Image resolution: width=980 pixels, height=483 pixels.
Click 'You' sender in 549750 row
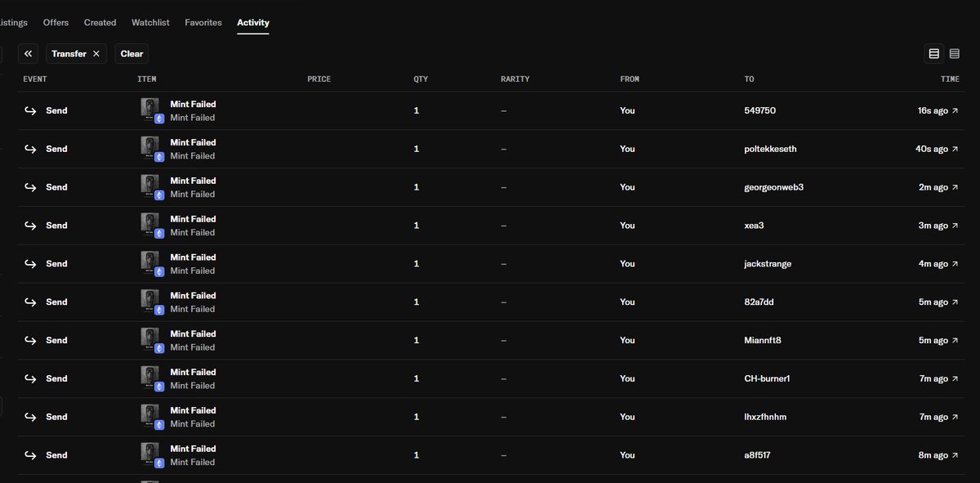627,110
